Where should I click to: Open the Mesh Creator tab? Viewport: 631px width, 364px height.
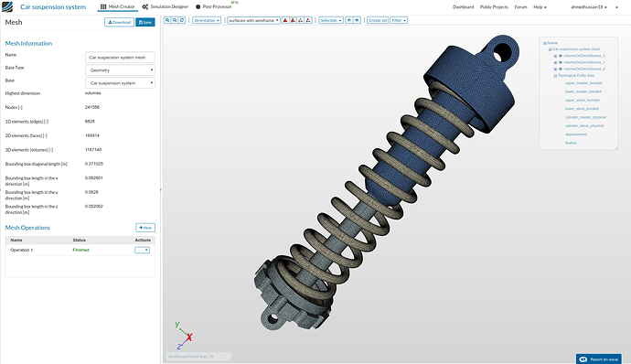117,6
